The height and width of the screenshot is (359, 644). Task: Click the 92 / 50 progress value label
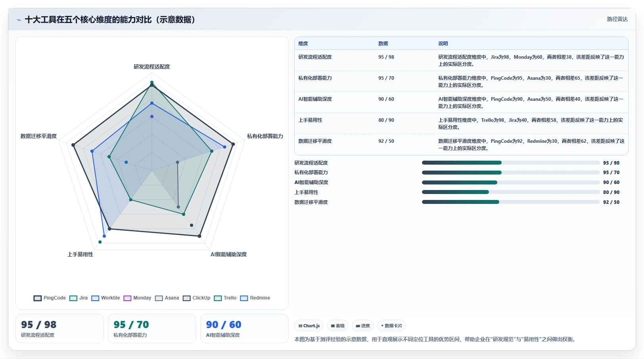coord(611,202)
